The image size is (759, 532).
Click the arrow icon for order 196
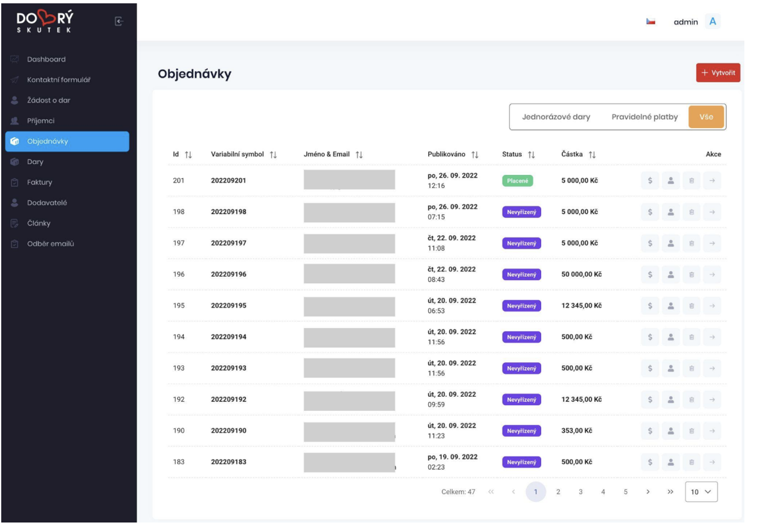pos(712,274)
